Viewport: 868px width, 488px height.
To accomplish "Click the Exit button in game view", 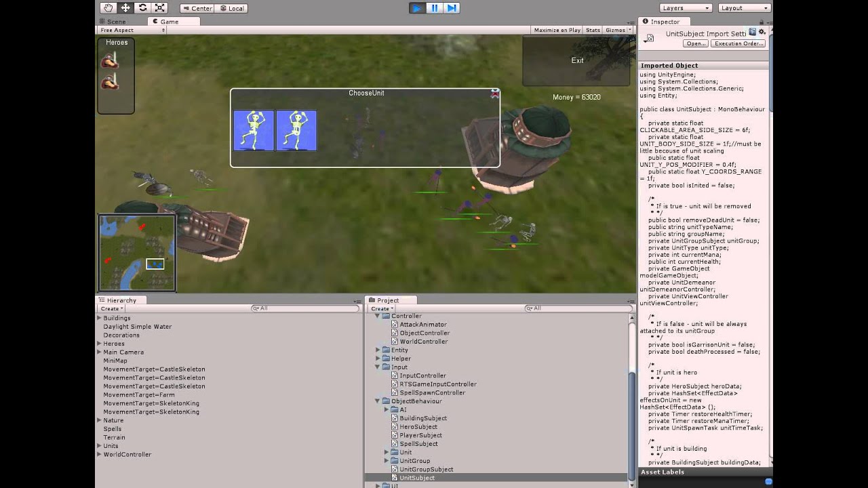I will (x=577, y=60).
